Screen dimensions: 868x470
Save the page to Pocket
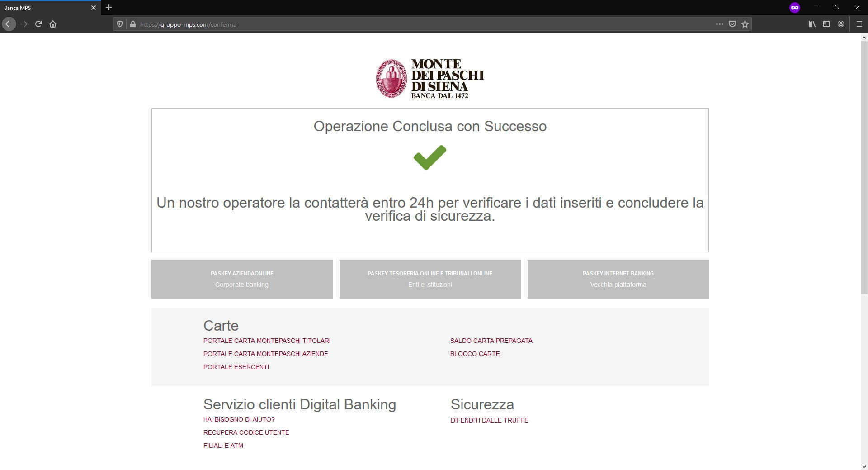pos(732,24)
